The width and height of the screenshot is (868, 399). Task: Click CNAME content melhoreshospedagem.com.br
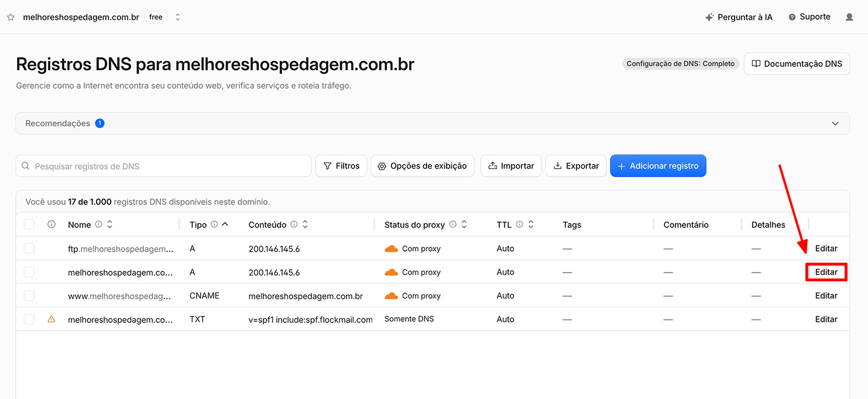306,296
